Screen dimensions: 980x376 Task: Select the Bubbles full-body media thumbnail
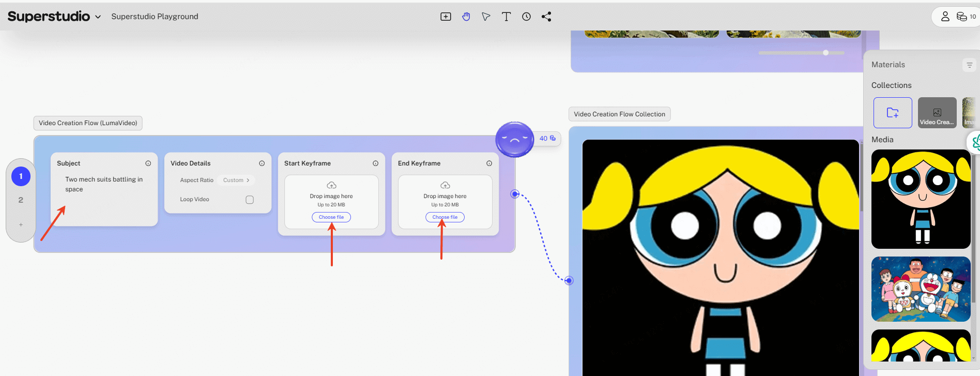point(921,199)
